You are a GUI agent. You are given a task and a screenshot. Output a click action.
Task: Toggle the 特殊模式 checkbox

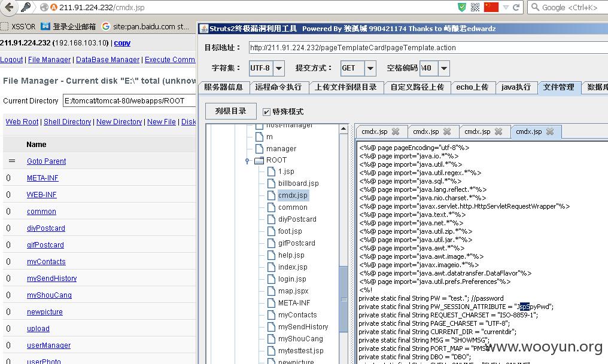click(266, 112)
